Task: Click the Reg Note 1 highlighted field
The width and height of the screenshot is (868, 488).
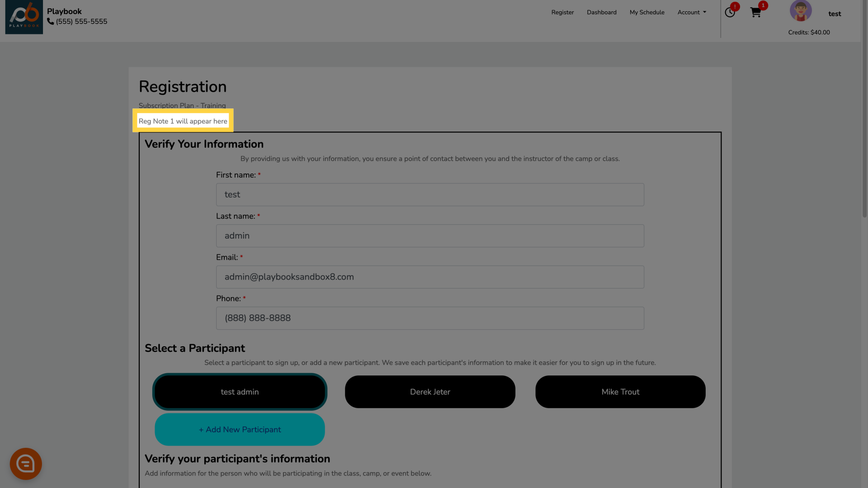Action: [x=183, y=121]
